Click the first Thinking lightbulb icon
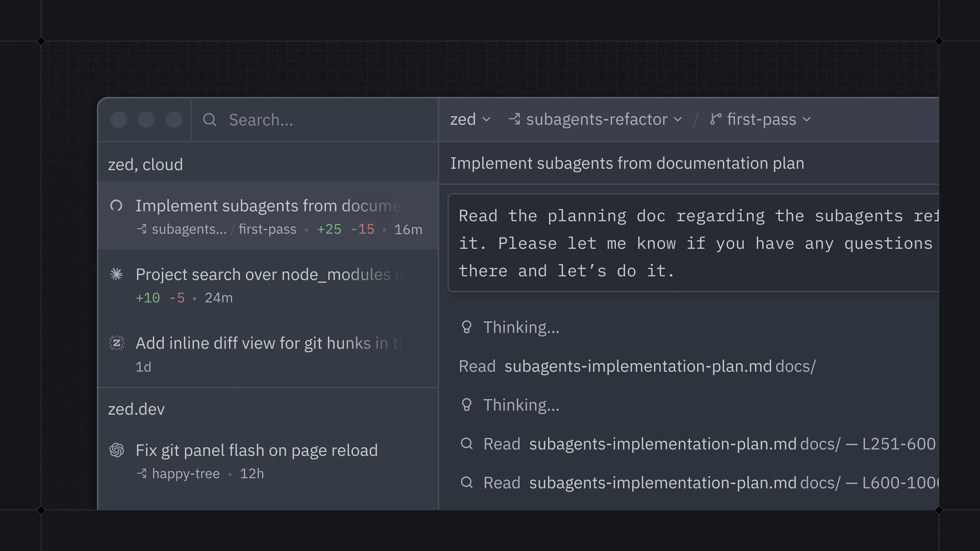Image resolution: width=980 pixels, height=551 pixels. [466, 327]
